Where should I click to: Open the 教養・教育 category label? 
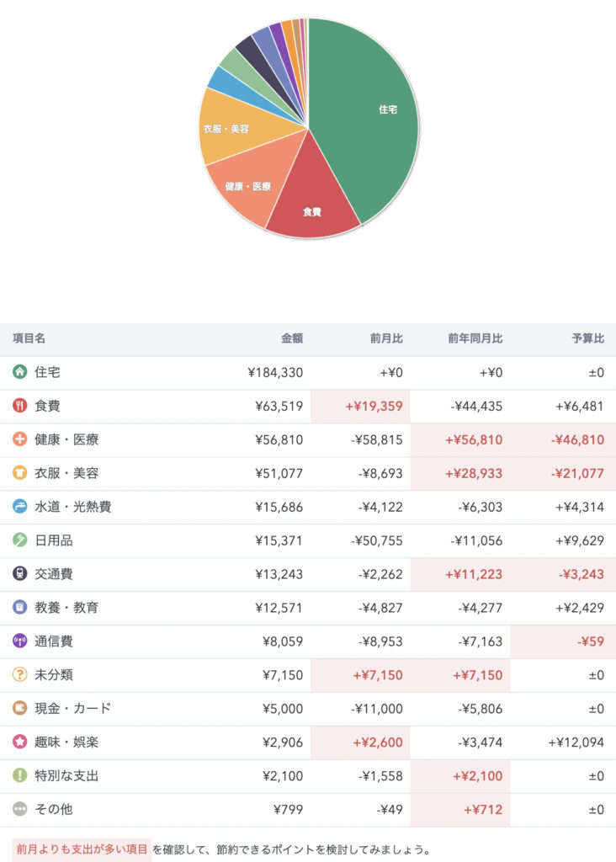(x=66, y=608)
